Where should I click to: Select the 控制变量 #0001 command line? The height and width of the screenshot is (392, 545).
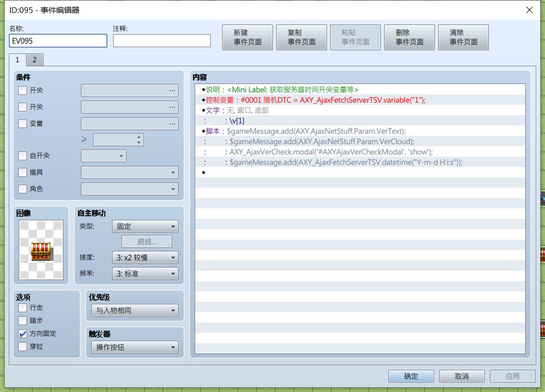(x=360, y=100)
